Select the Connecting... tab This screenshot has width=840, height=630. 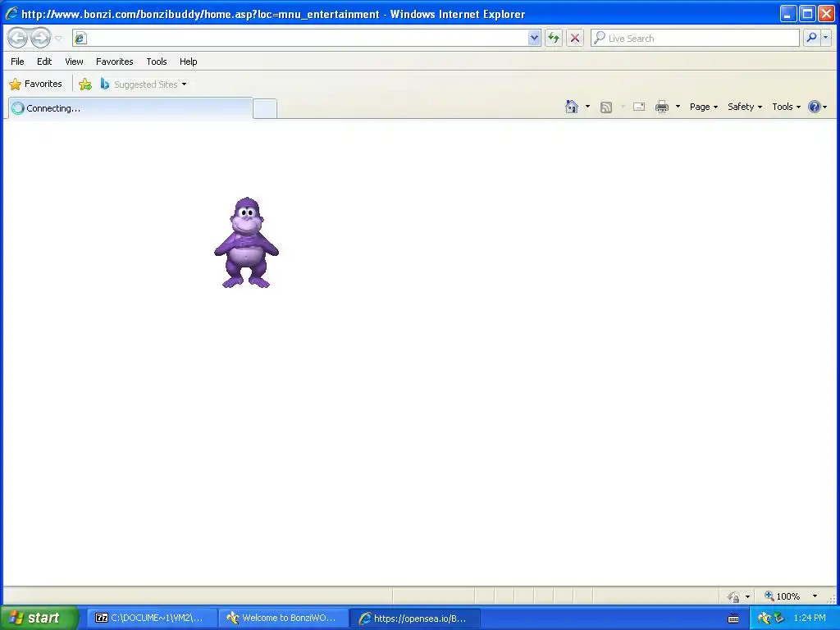pyautogui.click(x=130, y=108)
